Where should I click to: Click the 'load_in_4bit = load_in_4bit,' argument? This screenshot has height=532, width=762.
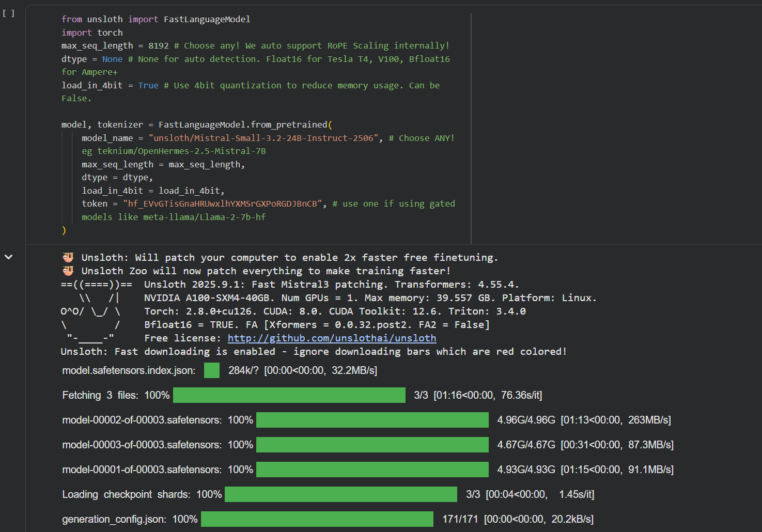coord(153,191)
